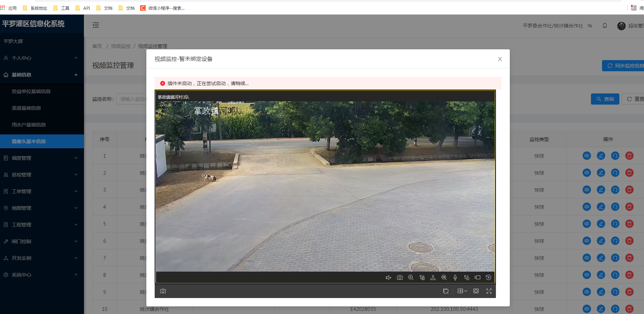This screenshot has height=314, width=644.
Task: Open 平罗大屏 menu item
Action: tap(42, 41)
